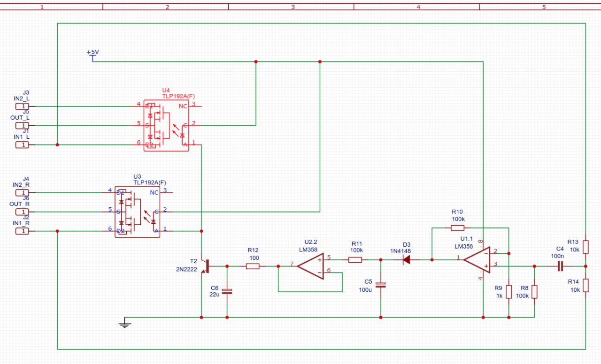Viewport: 601px width, 364px height.
Task: Select the IN1_R label text
Action: 22,223
